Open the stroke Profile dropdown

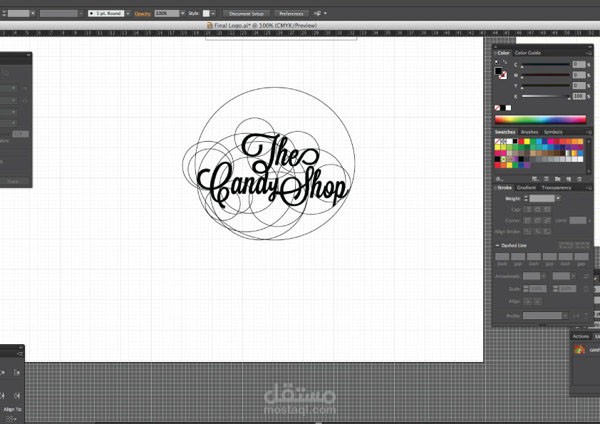[x=565, y=316]
